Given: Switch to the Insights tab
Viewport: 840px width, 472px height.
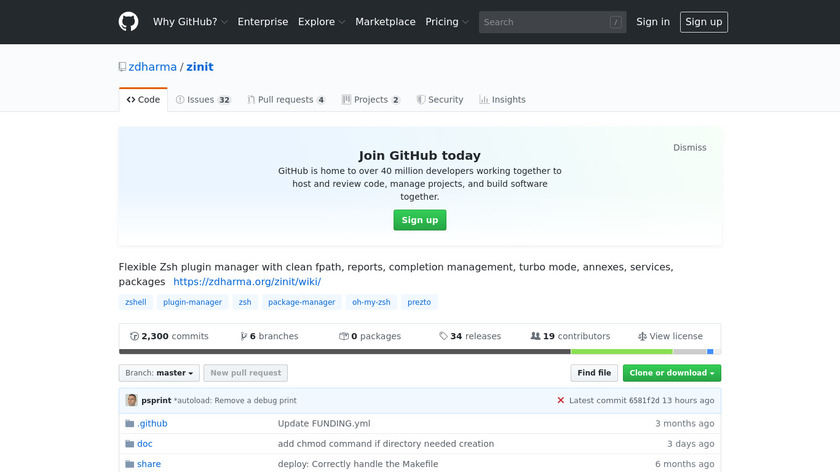Looking at the screenshot, I should [502, 100].
